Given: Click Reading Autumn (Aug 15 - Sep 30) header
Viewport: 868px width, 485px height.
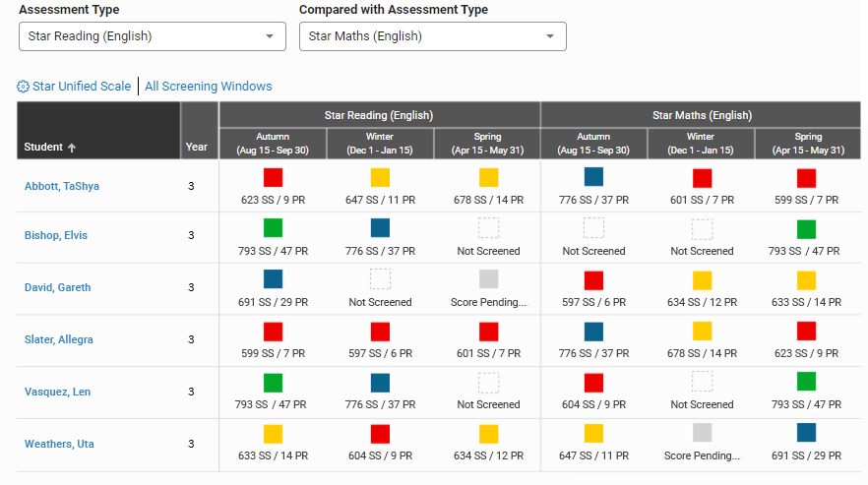Looking at the screenshot, I should point(273,144).
